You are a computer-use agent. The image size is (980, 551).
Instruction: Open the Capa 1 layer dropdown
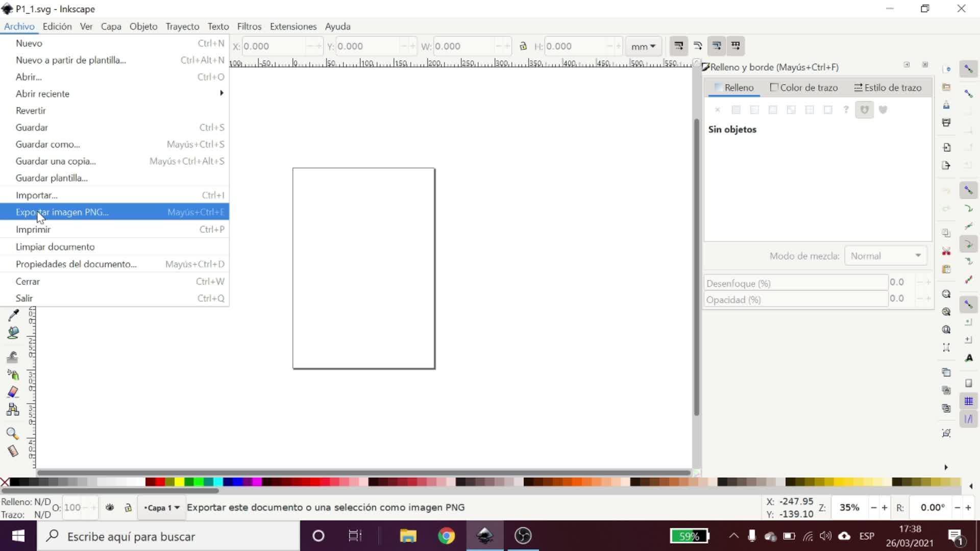[162, 508]
